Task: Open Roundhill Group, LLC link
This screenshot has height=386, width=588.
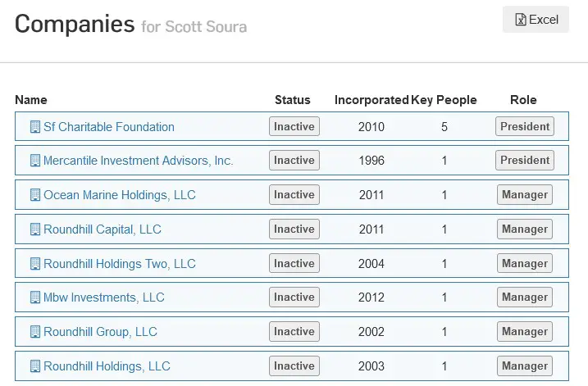Action: pyautogui.click(x=100, y=332)
